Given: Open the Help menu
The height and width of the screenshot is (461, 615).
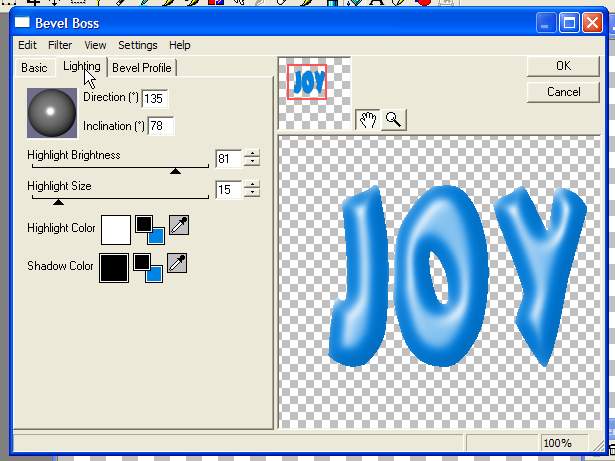Looking at the screenshot, I should click(180, 45).
